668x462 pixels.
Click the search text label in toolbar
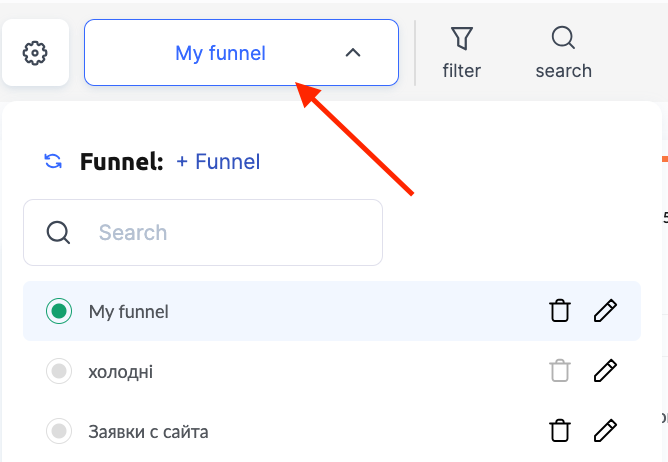coord(564,71)
